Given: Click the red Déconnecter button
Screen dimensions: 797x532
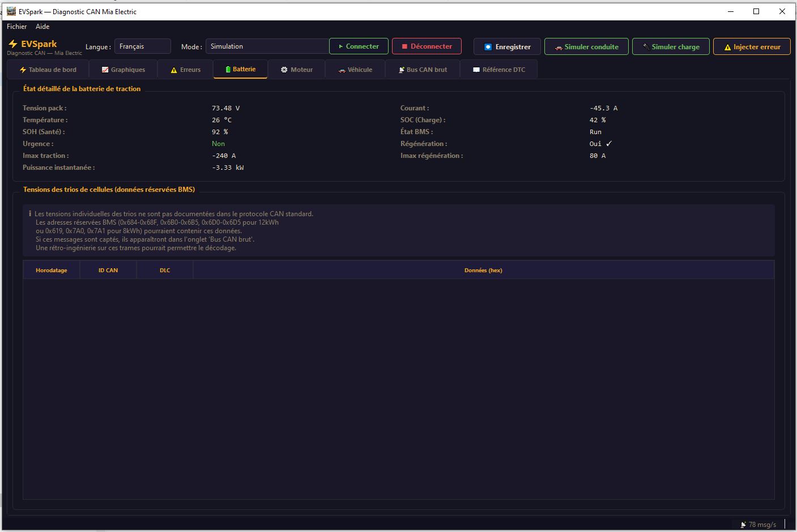Looking at the screenshot, I should coord(427,46).
